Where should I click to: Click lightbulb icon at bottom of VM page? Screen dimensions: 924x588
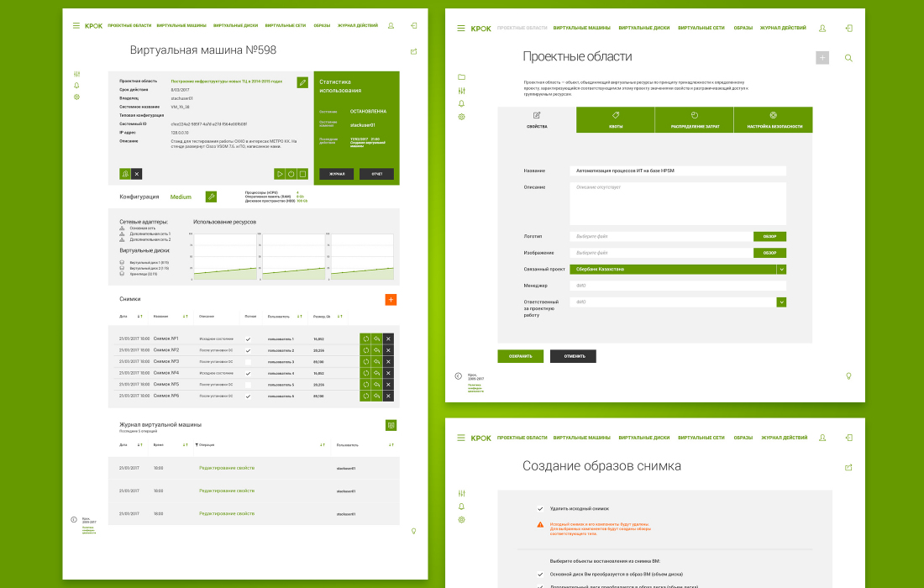point(413,531)
